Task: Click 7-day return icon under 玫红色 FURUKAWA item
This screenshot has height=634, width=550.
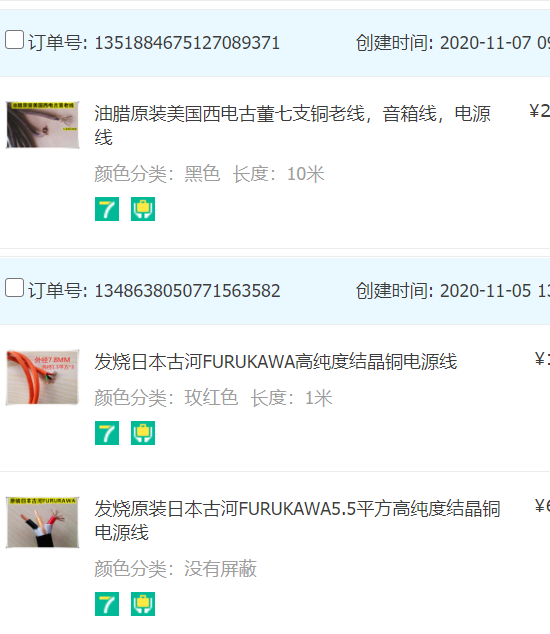Action: click(x=107, y=433)
